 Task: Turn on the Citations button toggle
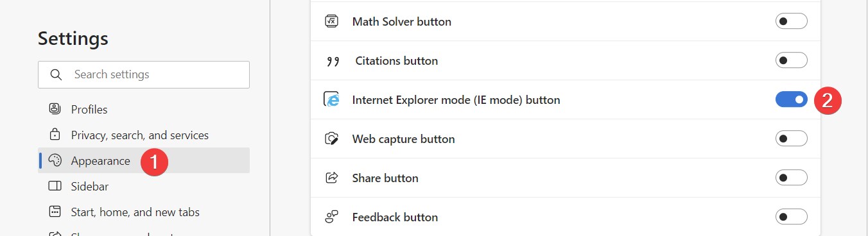click(x=791, y=60)
